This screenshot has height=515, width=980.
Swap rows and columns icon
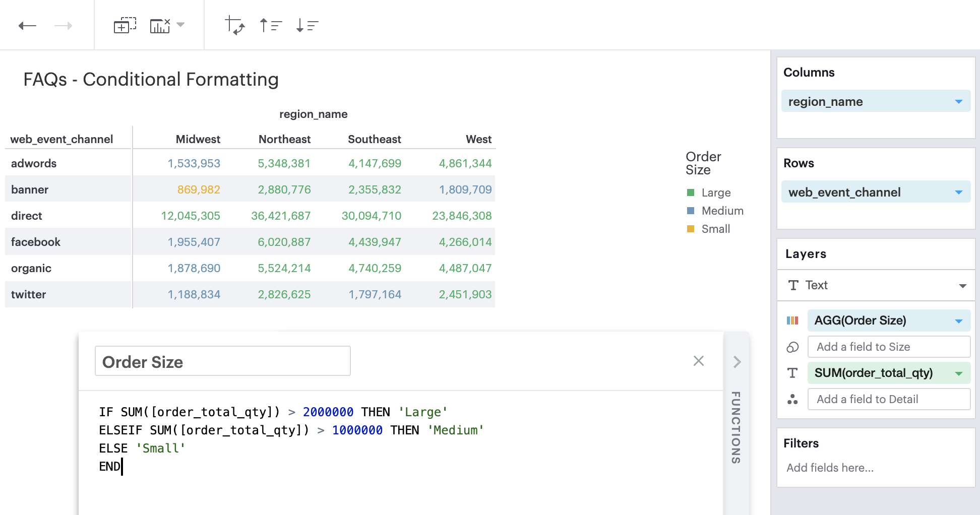tap(234, 25)
